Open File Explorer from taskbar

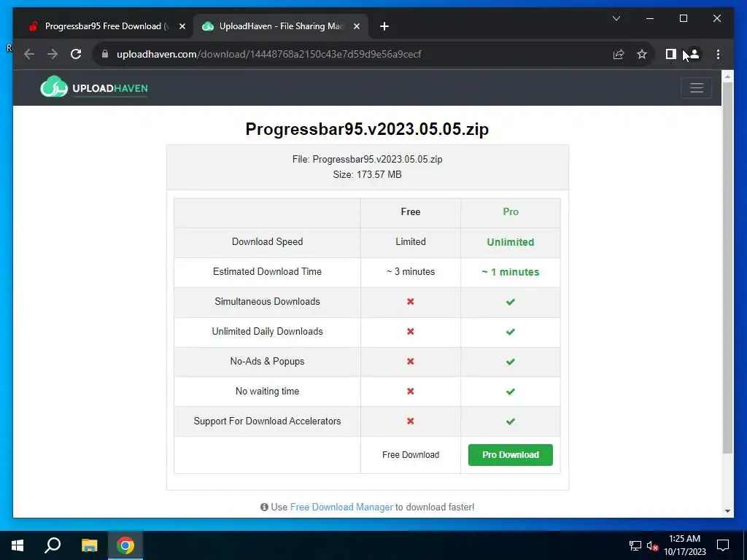[x=89, y=545]
